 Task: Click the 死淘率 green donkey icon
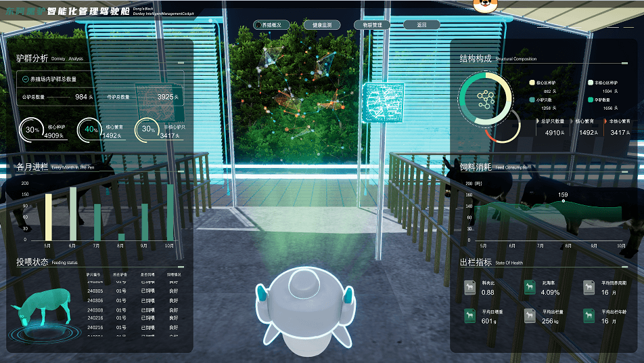click(x=530, y=288)
